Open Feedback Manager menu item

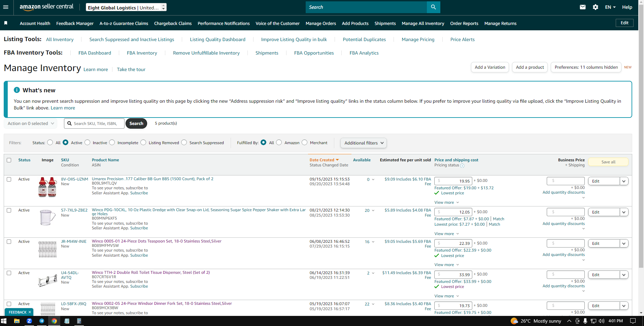[75, 23]
